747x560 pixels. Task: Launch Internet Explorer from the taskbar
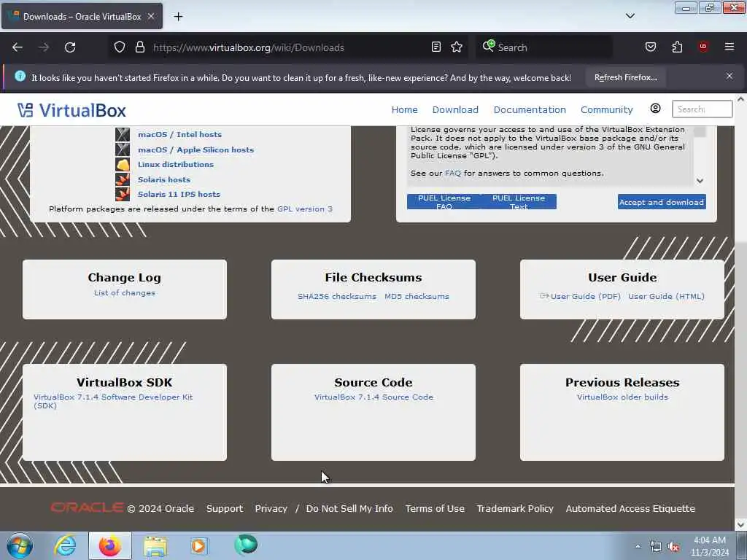pos(65,545)
